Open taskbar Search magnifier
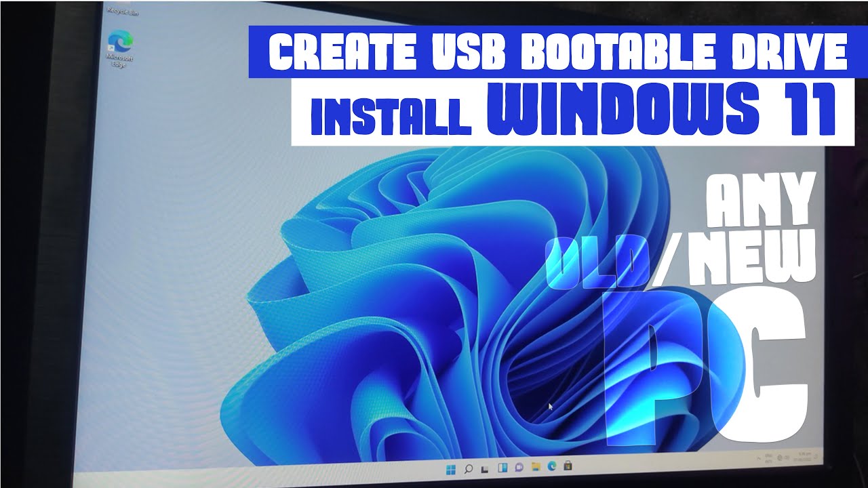868x488 pixels. point(468,469)
